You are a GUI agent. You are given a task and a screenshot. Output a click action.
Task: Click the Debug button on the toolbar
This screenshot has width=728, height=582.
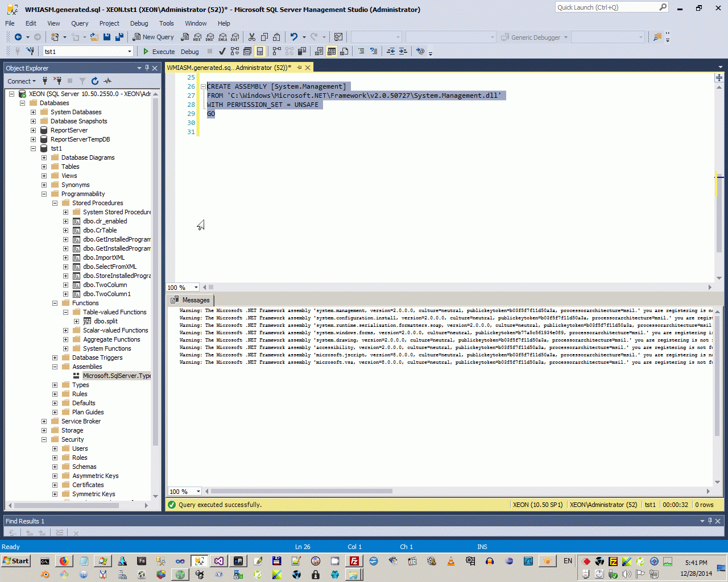pyautogui.click(x=190, y=52)
